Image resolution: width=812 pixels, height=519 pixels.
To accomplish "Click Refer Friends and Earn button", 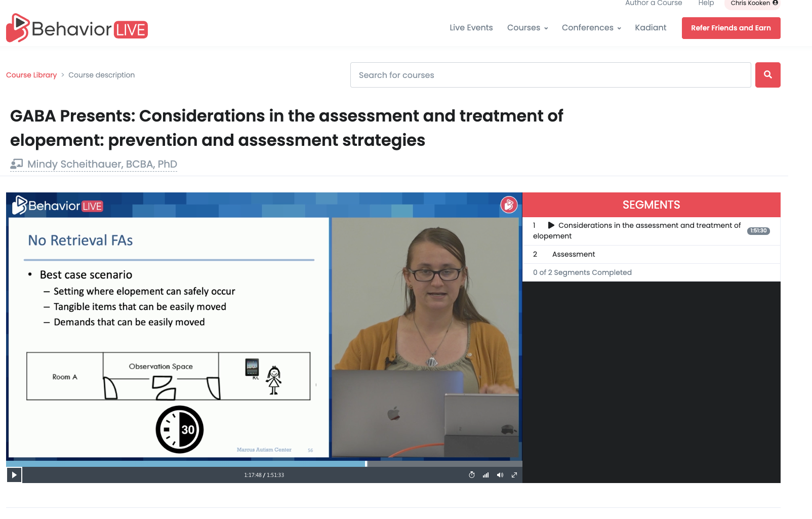I will pyautogui.click(x=731, y=28).
